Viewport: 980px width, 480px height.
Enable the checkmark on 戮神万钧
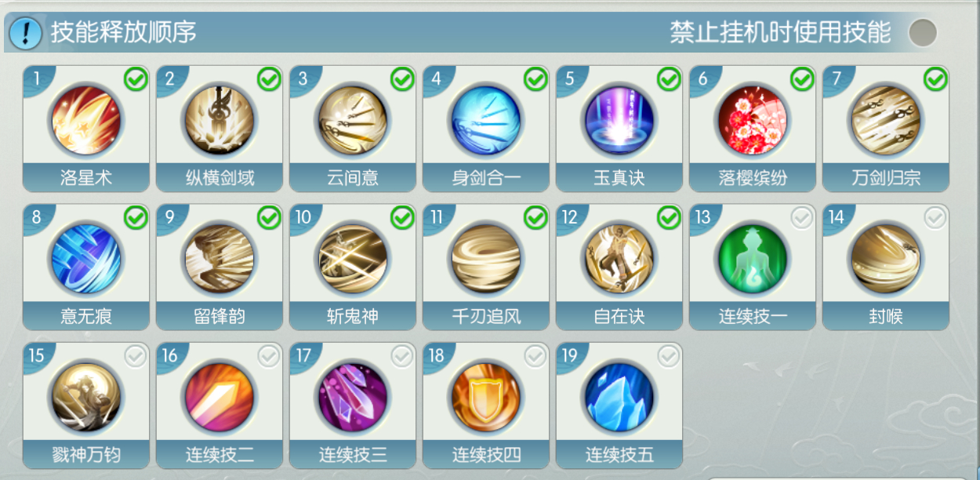pos(136,356)
